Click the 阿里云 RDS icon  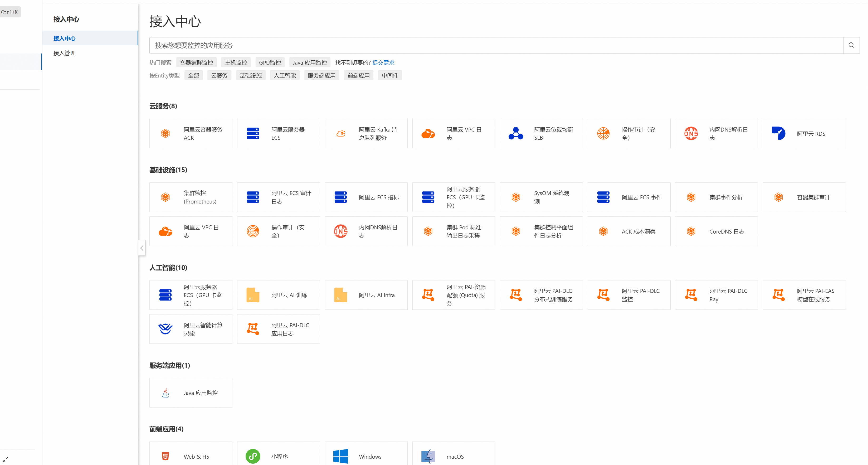tap(778, 133)
